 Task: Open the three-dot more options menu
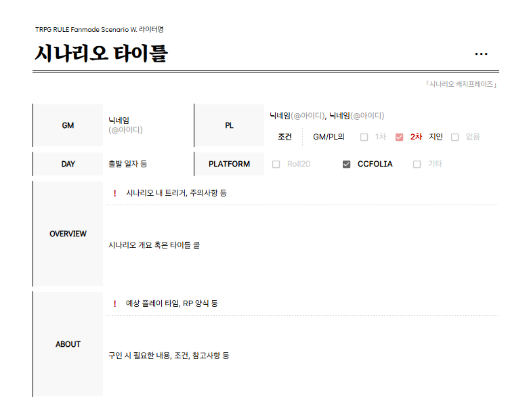pos(481,54)
